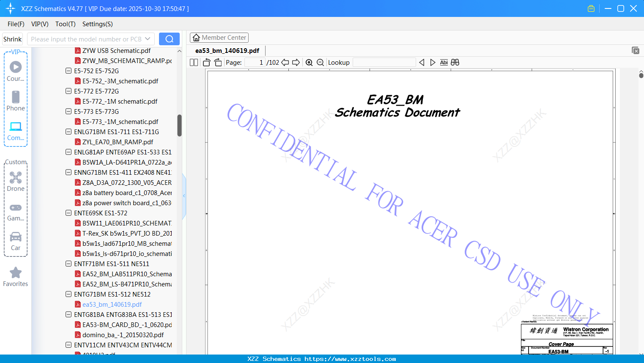The height and width of the screenshot is (363, 644).
Task: Rotate the page clockwise
Action: (218, 62)
